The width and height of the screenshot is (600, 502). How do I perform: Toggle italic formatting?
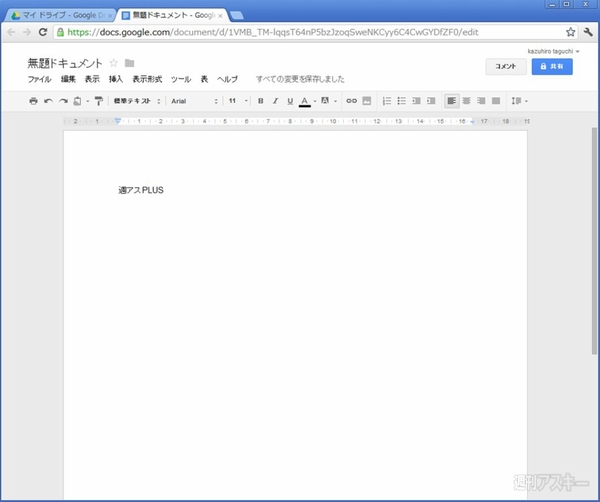tap(275, 101)
